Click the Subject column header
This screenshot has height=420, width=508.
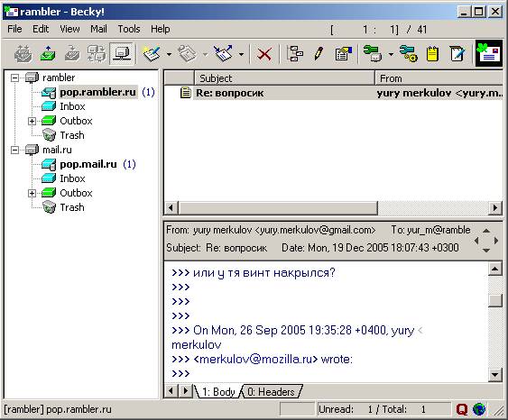point(284,78)
